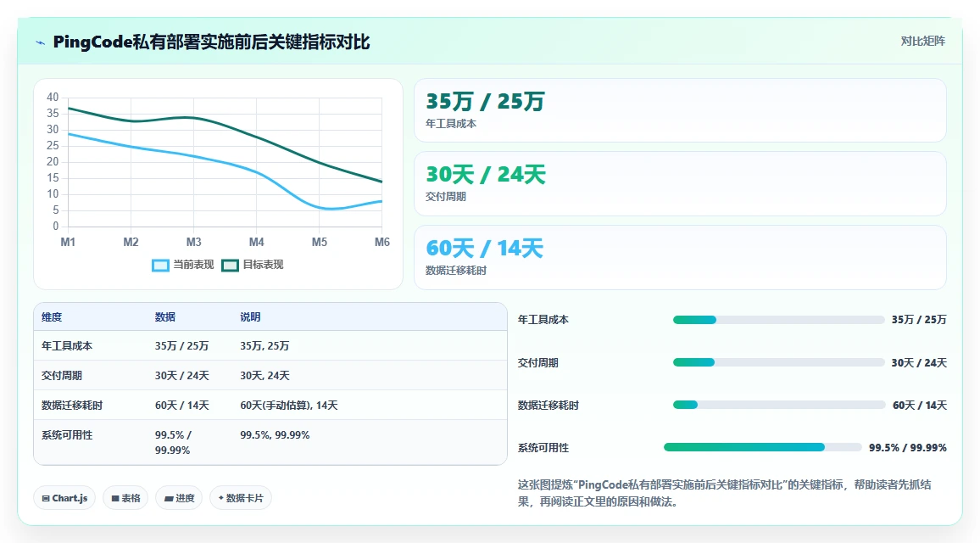The image size is (980, 543).
Task: Toggle the 目标表现 legend swatch
Action: 230,266
